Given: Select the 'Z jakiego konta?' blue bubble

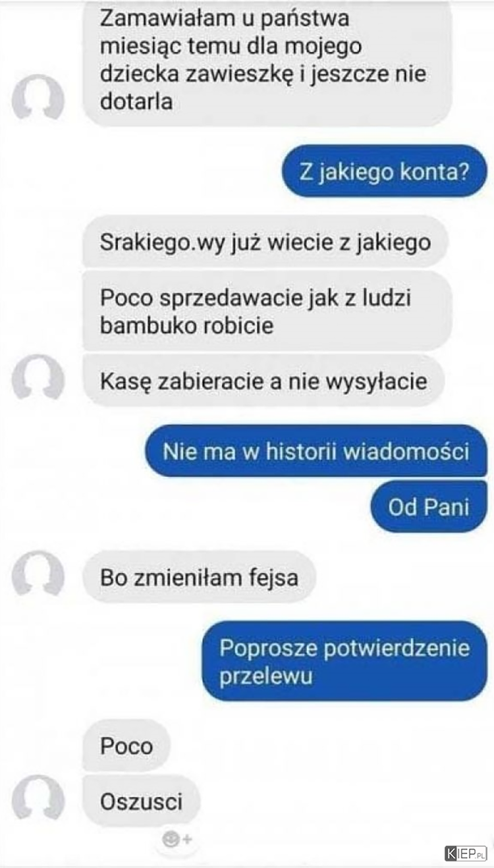Looking at the screenshot, I should (x=384, y=172).
